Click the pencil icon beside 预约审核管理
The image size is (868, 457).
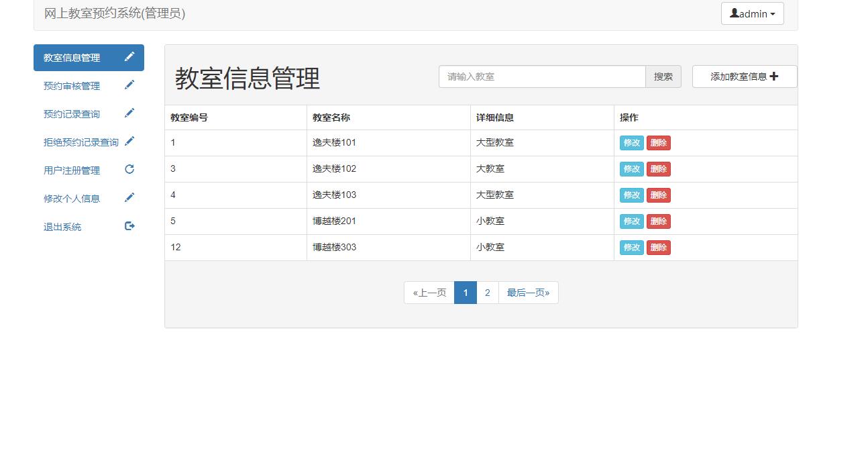pyautogui.click(x=129, y=85)
